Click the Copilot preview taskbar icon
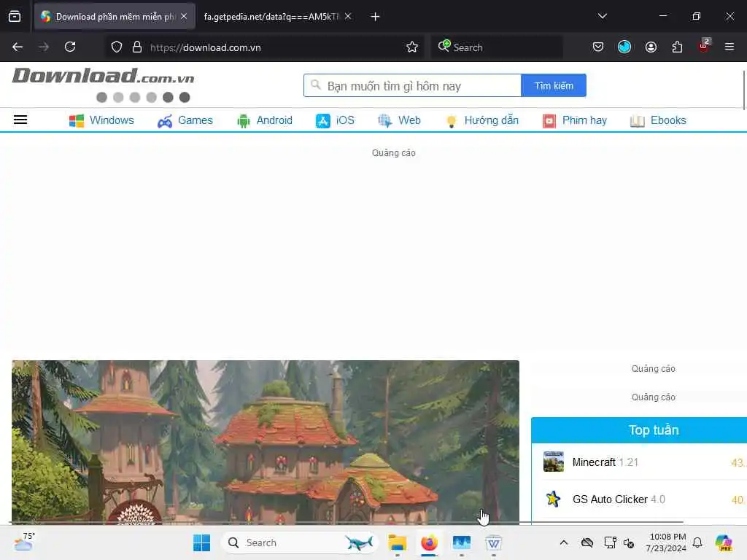747x560 pixels. pos(724,542)
